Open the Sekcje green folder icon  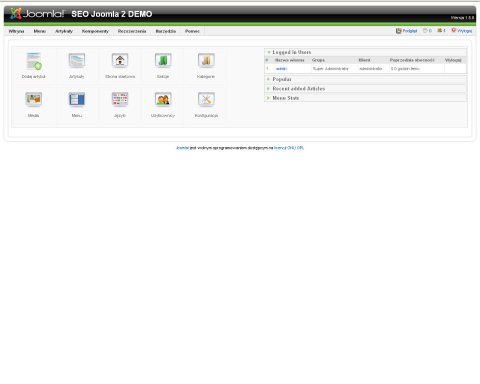163,61
